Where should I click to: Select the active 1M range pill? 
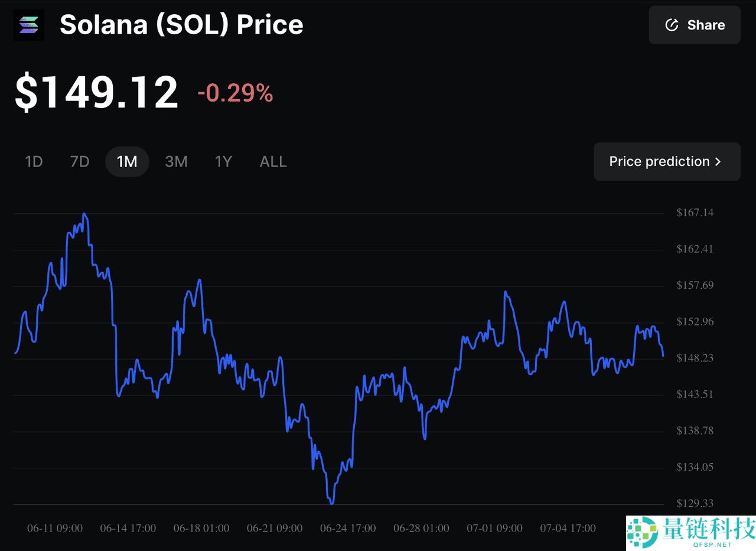(x=127, y=161)
